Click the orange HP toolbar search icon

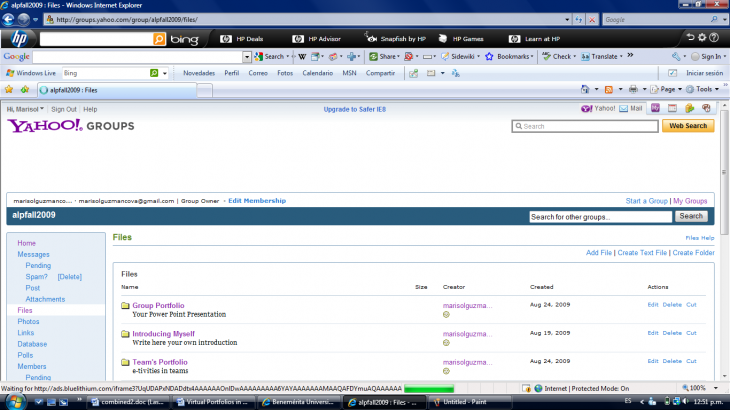coord(159,39)
